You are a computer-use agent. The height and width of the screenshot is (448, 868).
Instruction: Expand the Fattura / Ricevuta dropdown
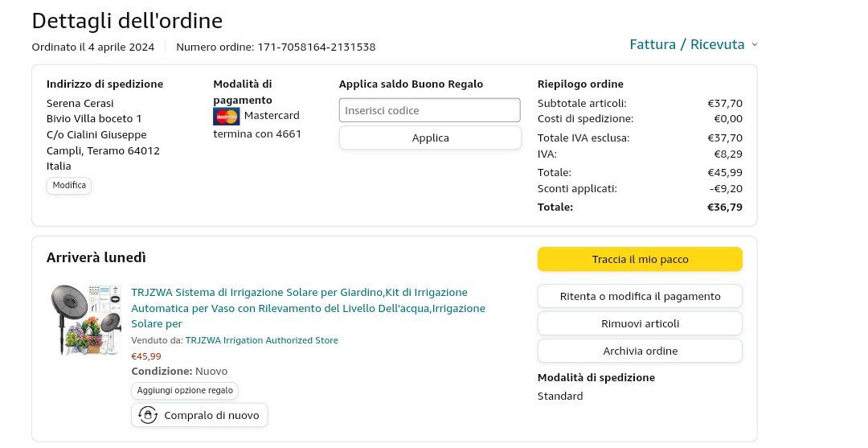[x=693, y=44]
